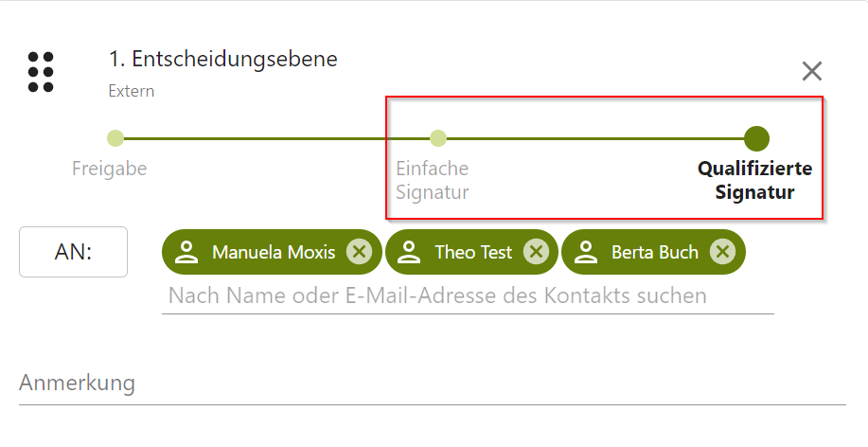Remove Berta Buch recipient chip
This screenshot has width=868, height=447.
tap(722, 252)
